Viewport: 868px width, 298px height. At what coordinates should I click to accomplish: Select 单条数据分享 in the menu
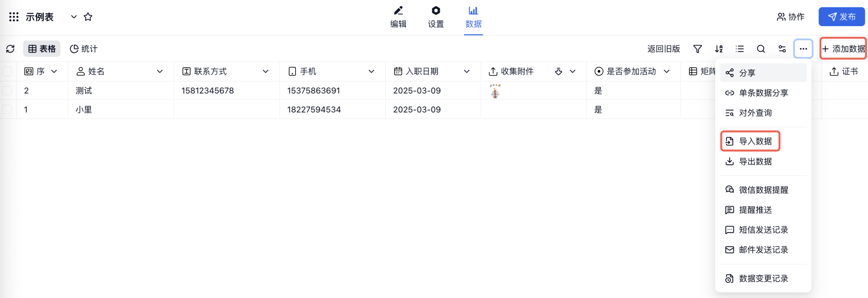(763, 93)
